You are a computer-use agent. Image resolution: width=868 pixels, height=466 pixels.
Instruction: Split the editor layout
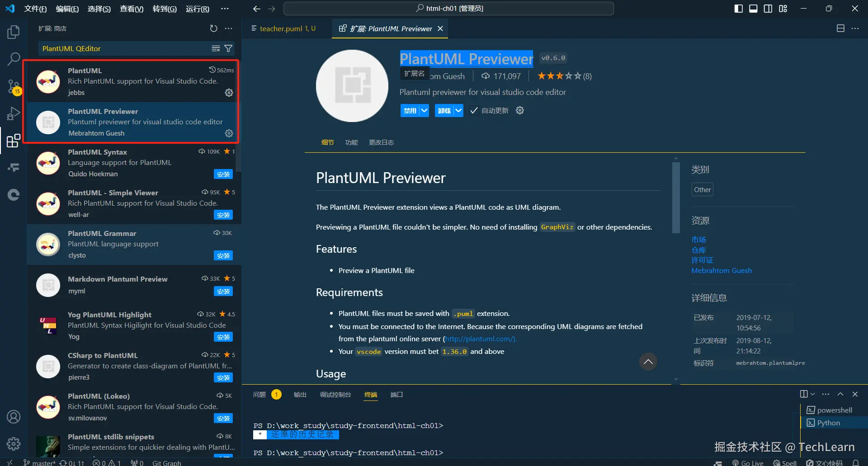tap(840, 28)
